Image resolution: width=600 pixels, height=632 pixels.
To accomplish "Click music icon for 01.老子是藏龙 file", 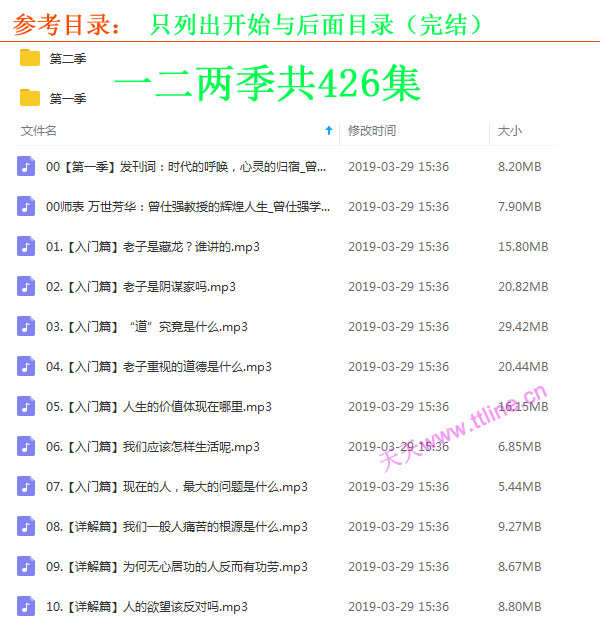I will 26,247.
